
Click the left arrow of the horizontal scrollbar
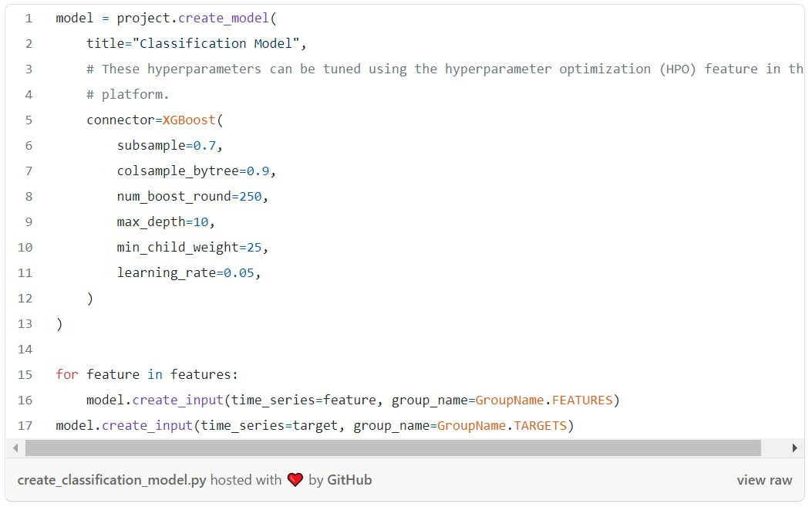[x=15, y=448]
